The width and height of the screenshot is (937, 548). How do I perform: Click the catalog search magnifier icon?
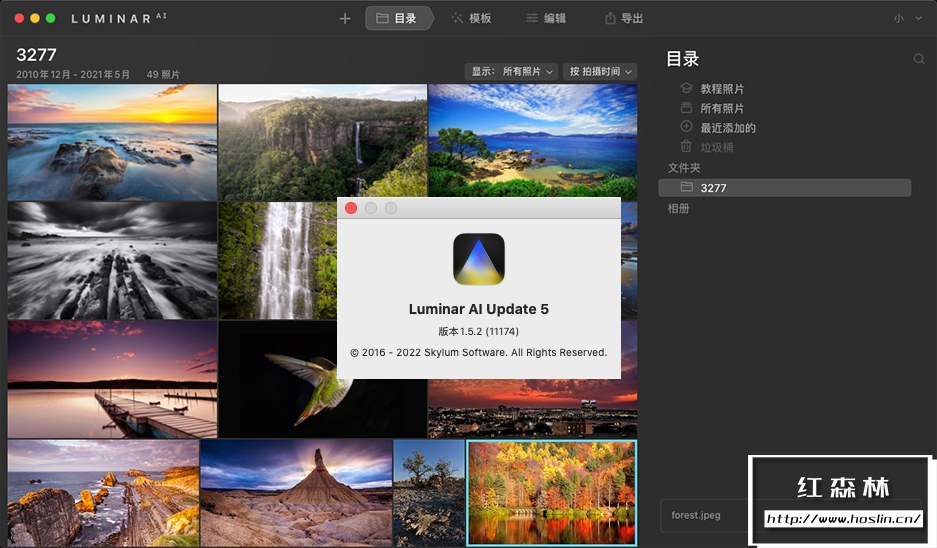tap(919, 59)
